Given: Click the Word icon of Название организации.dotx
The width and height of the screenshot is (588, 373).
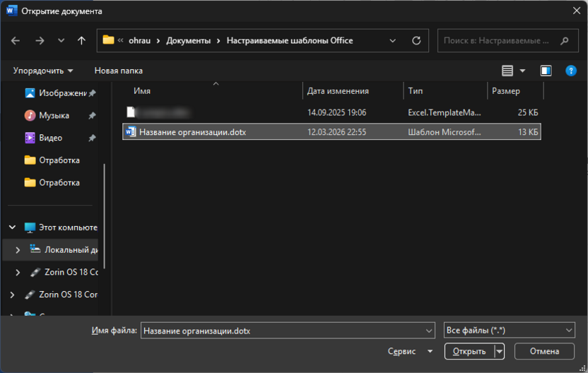Looking at the screenshot, I should [x=131, y=131].
